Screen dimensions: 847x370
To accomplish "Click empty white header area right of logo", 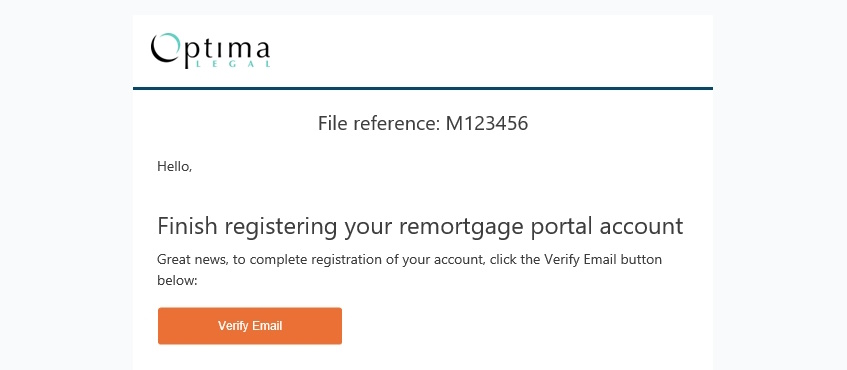I will coord(486,50).
